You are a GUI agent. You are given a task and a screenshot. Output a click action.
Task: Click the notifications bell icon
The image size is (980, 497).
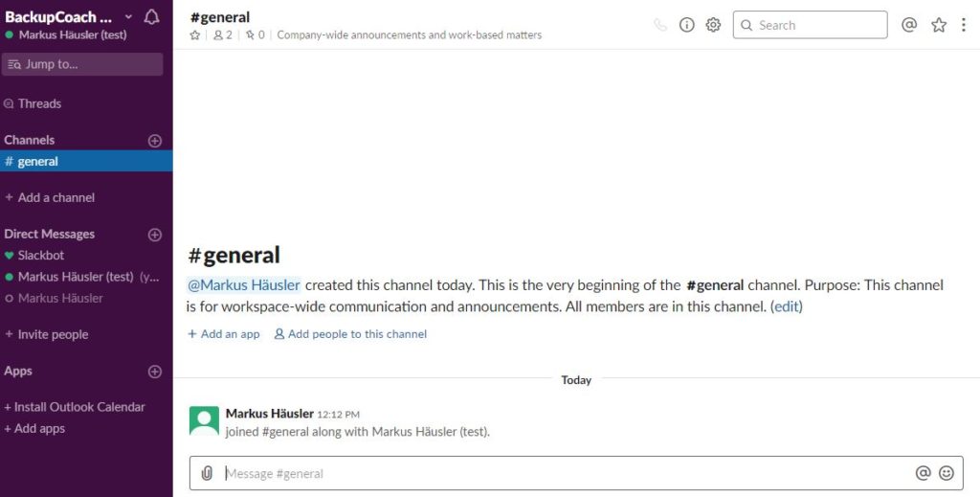[x=151, y=17]
